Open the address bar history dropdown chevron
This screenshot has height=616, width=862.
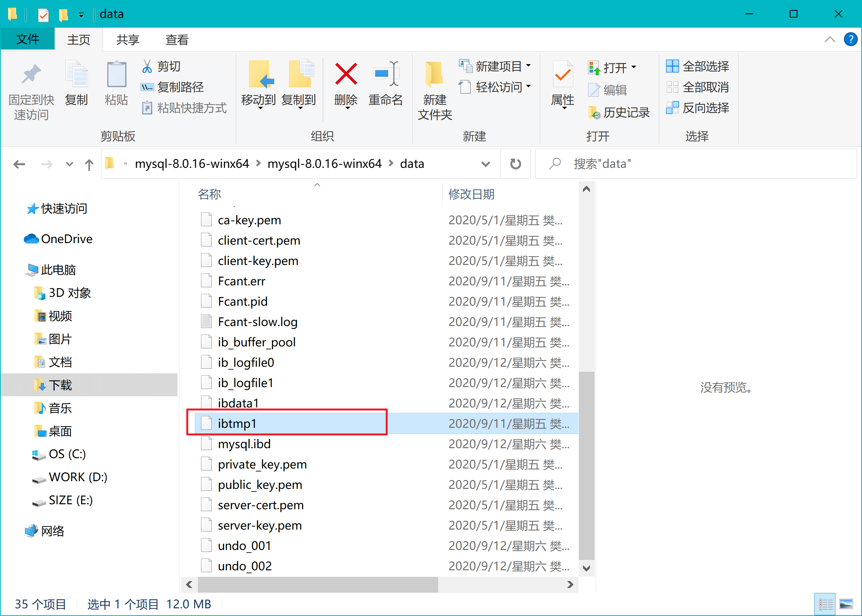[485, 164]
